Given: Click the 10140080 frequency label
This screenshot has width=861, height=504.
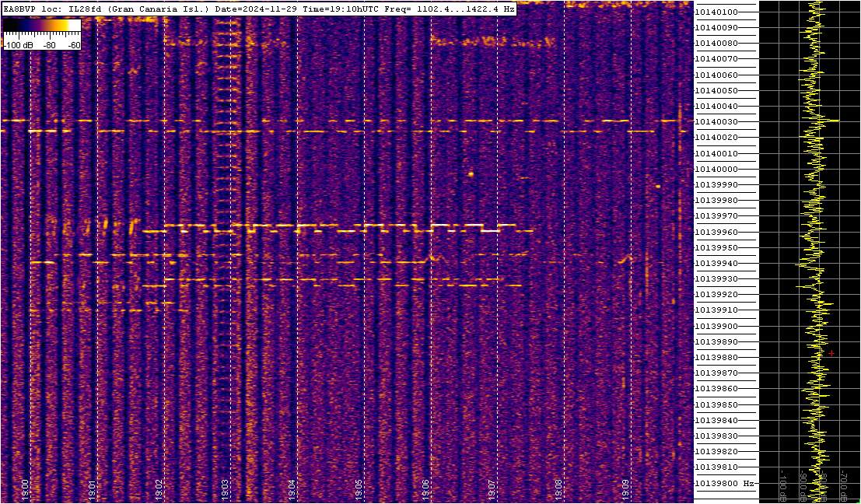Looking at the screenshot, I should coord(716,44).
